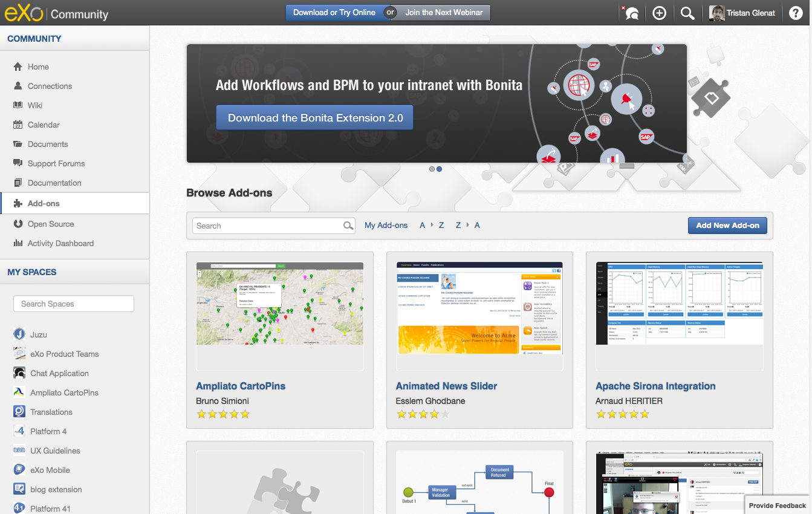Click Tristan Glenat avatar picture
Image resolution: width=812 pixels, height=514 pixels.
click(717, 13)
